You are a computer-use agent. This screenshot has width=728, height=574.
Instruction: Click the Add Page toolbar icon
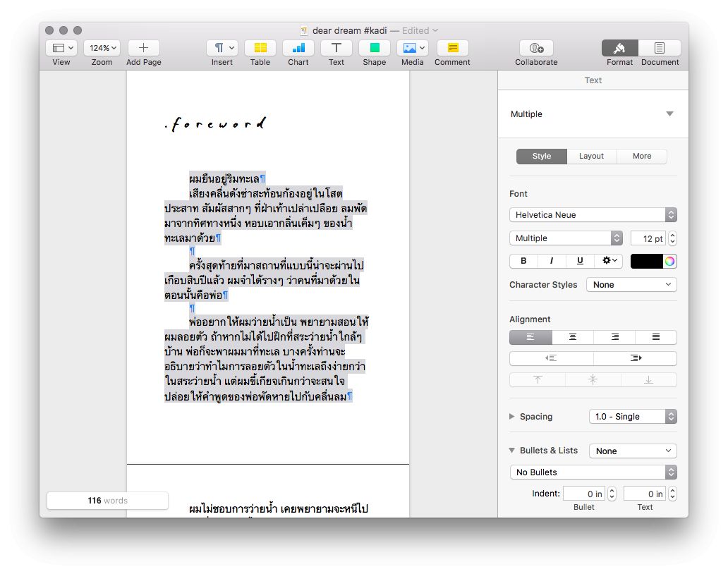143,48
